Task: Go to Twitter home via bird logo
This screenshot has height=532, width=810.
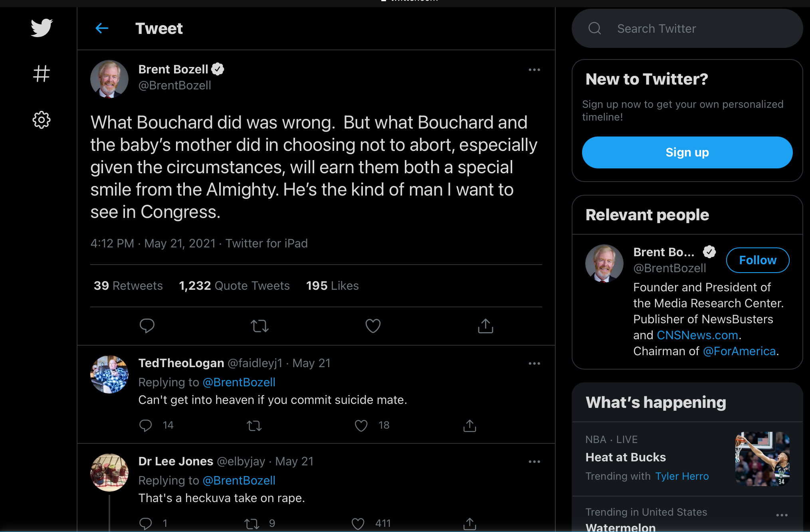Action: (42, 28)
